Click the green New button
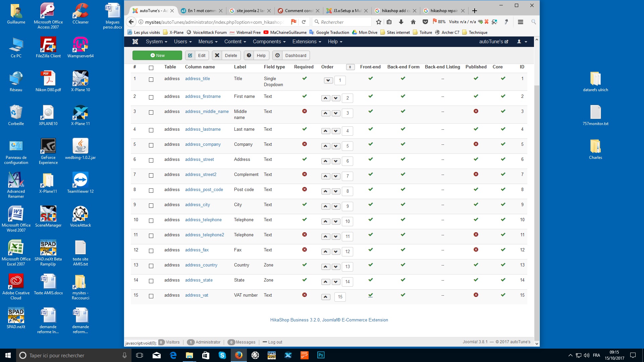This screenshot has width=644, height=362. [157, 56]
